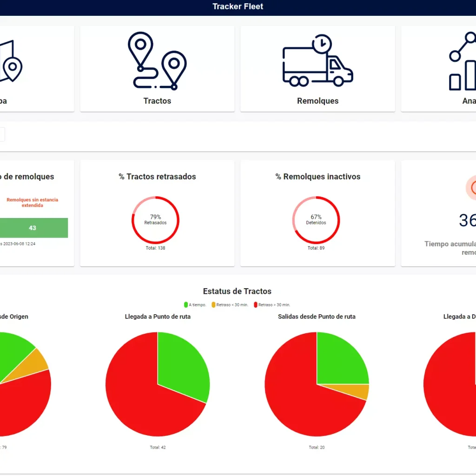Click the red legend color swatch
The height and width of the screenshot is (476, 476).
(255, 305)
